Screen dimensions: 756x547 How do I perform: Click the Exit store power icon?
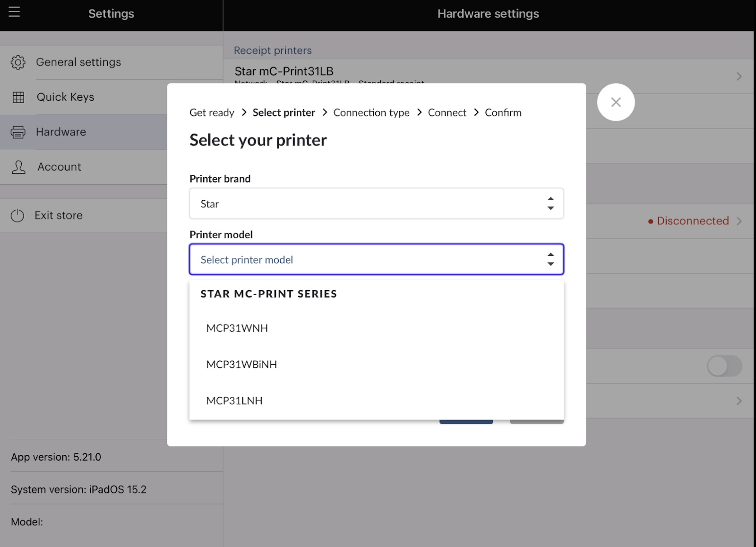[18, 215]
